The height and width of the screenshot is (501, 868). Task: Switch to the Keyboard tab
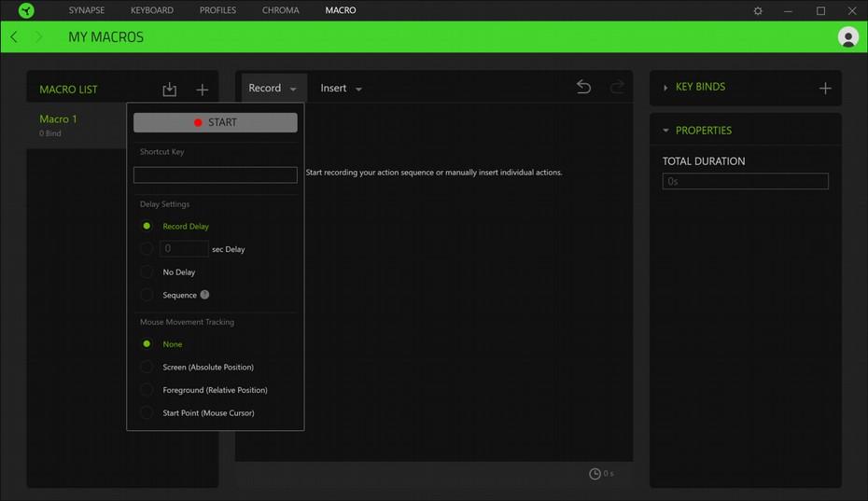152,10
